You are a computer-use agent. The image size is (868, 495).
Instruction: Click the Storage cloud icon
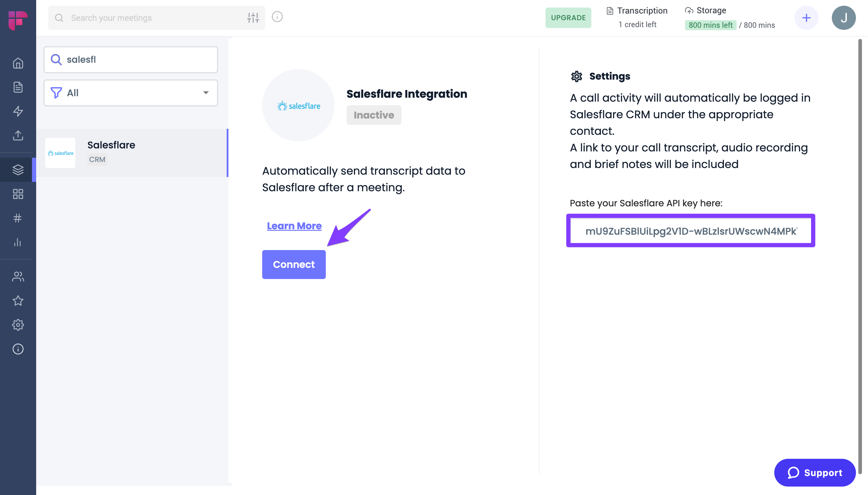coord(689,11)
